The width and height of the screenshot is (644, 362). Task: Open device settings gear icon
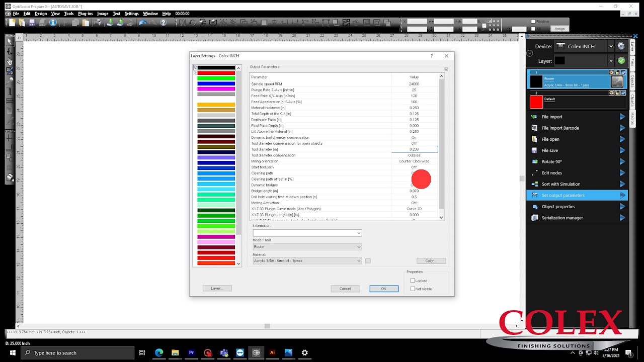621,46
